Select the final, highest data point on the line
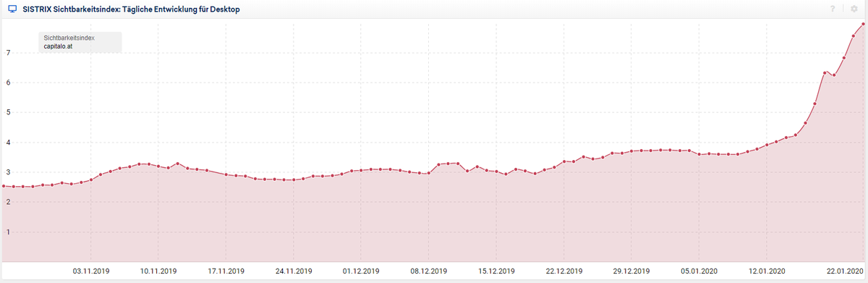 pyautogui.click(x=863, y=24)
